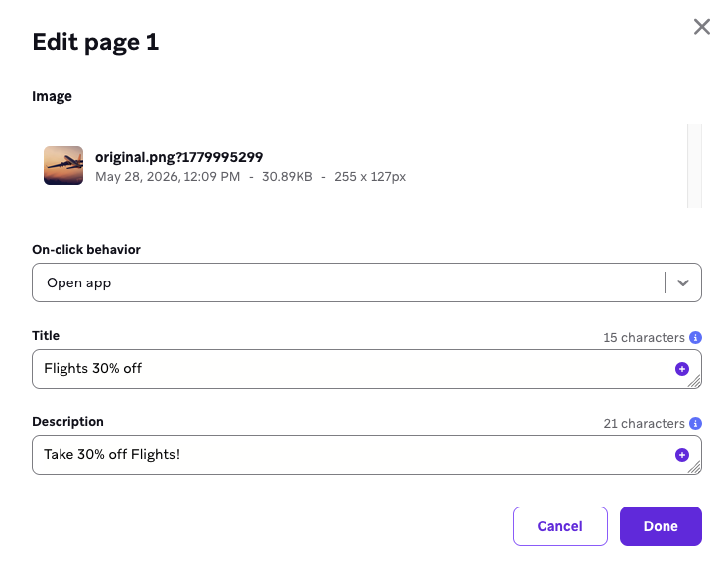The height and width of the screenshot is (563, 728).
Task: Click the image details line with 30.89KB
Action: tap(250, 177)
